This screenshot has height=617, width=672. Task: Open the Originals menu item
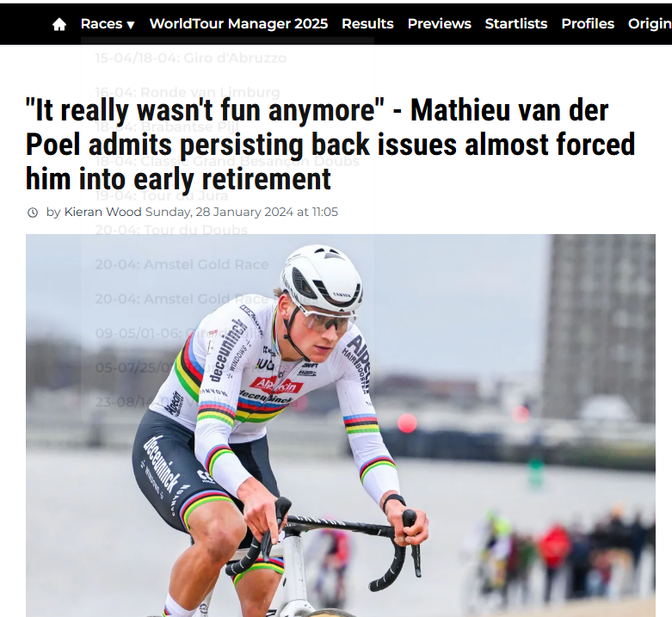pyautogui.click(x=650, y=24)
